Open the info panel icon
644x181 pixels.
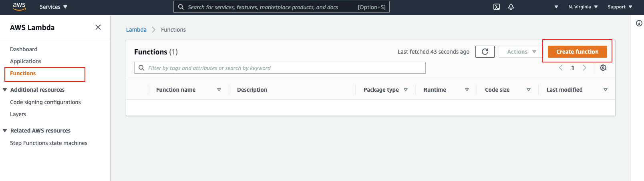pos(639,23)
